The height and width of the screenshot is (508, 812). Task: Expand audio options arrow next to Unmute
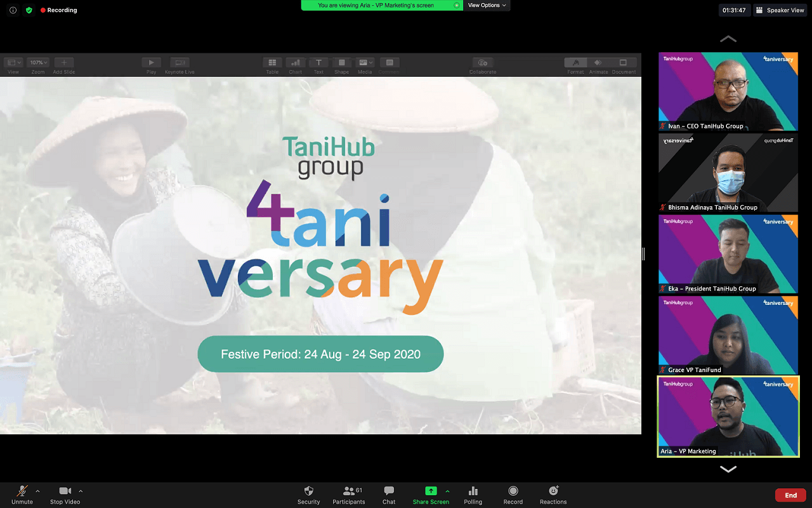37,491
